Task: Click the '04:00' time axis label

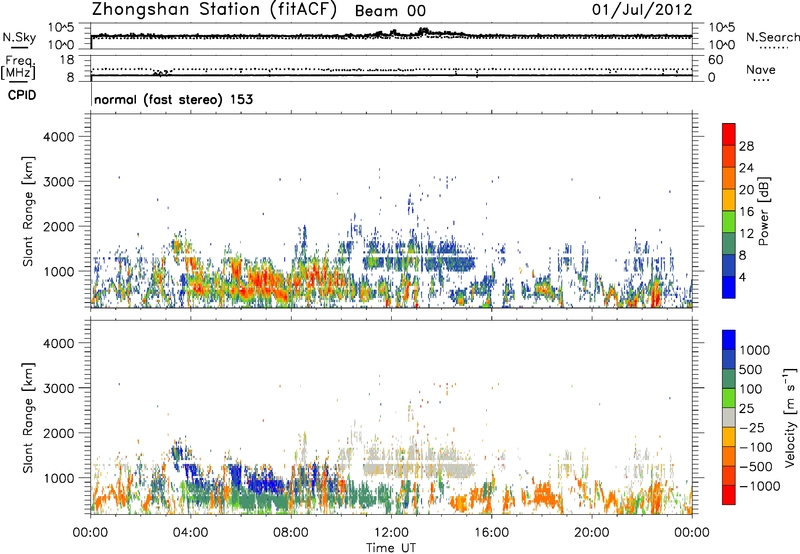Action: coord(190,533)
